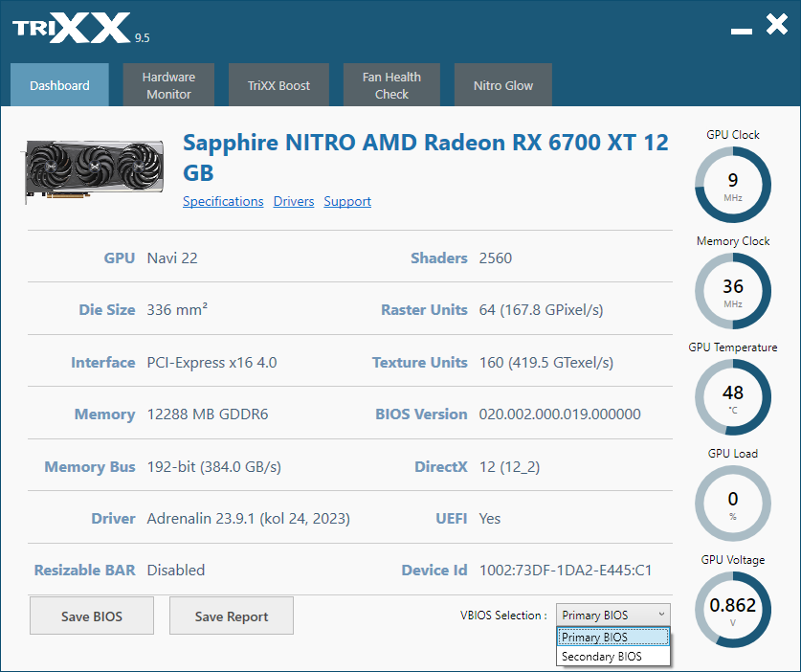Click the GPU Load gauge
This screenshot has width=801, height=672.
tap(732, 504)
